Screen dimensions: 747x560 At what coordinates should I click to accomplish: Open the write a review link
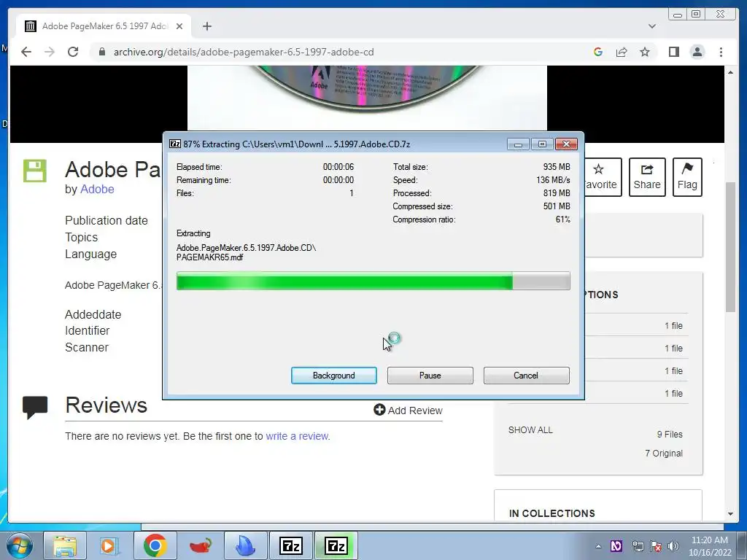(x=297, y=436)
